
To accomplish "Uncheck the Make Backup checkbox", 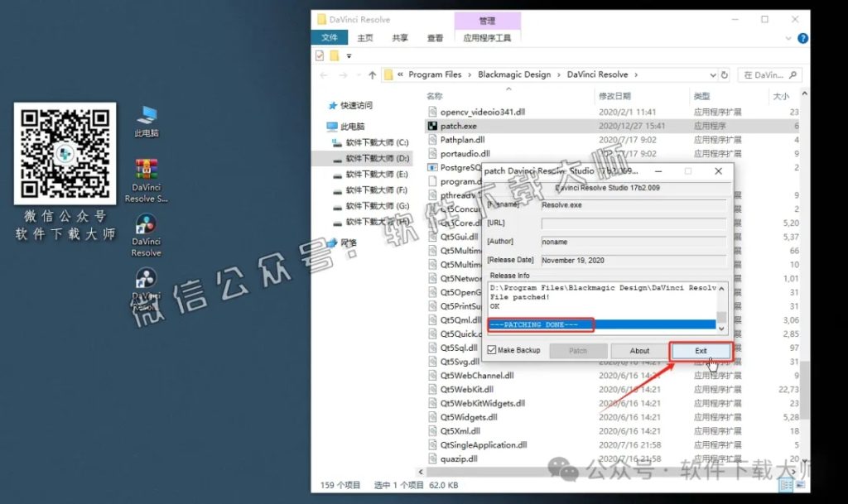I will click(490, 350).
